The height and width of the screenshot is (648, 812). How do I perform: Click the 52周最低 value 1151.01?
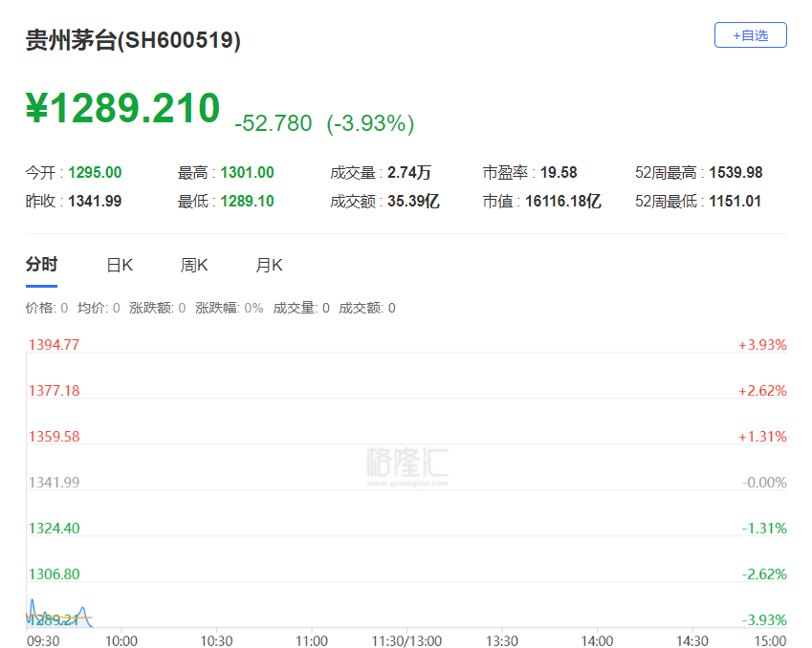tap(735, 201)
